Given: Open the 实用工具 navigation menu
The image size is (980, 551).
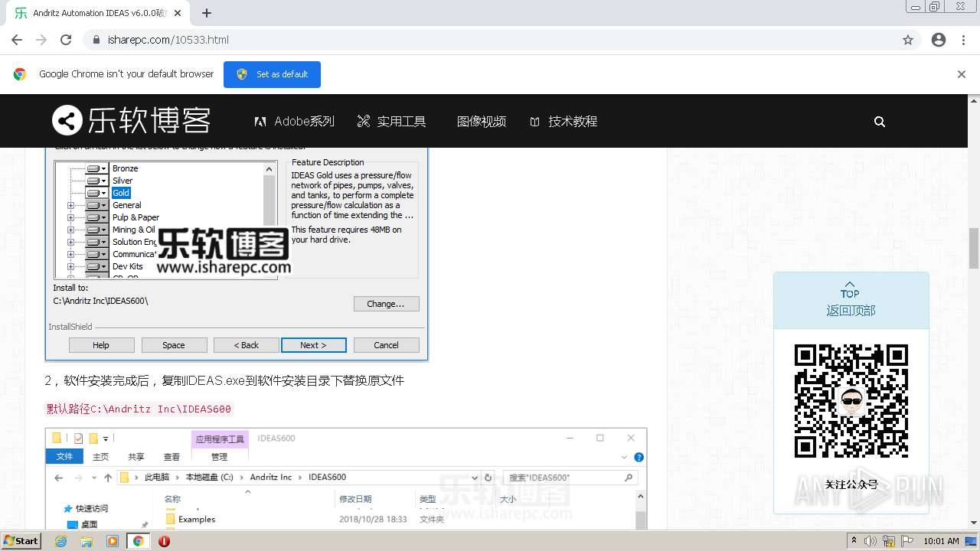Looking at the screenshot, I should 392,121.
